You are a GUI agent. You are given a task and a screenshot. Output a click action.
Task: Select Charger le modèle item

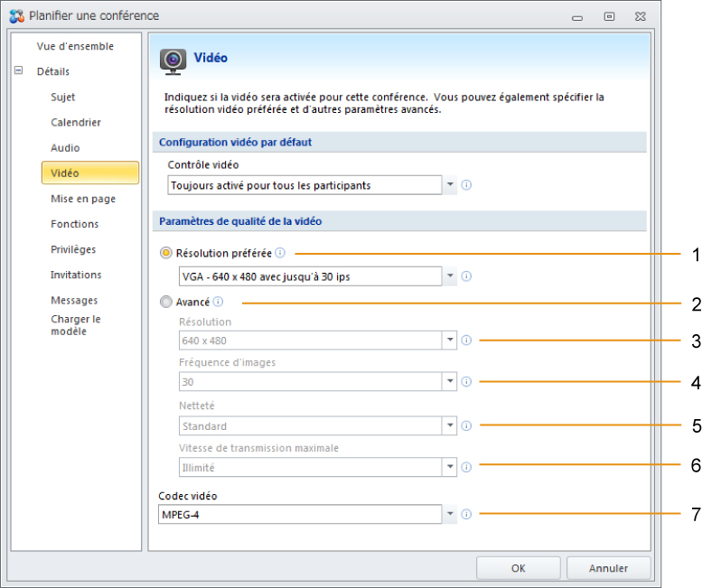pos(76,325)
